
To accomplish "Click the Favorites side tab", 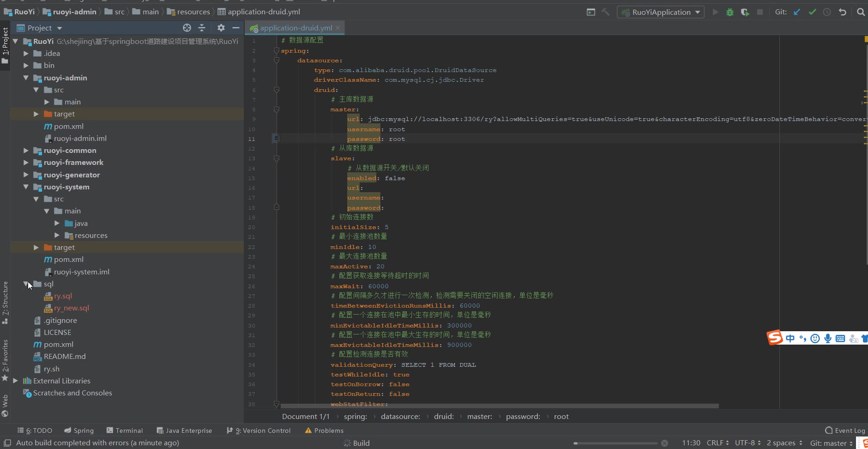I will pos(5,360).
